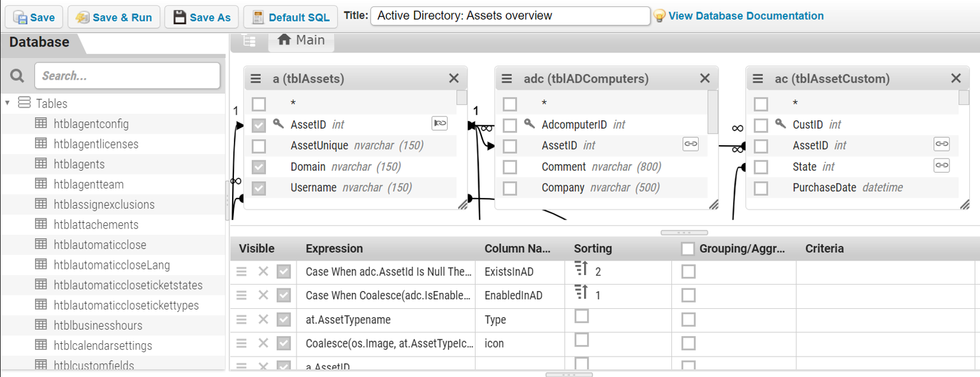Click the hamburger menu icon of tblAssets table

(256, 78)
